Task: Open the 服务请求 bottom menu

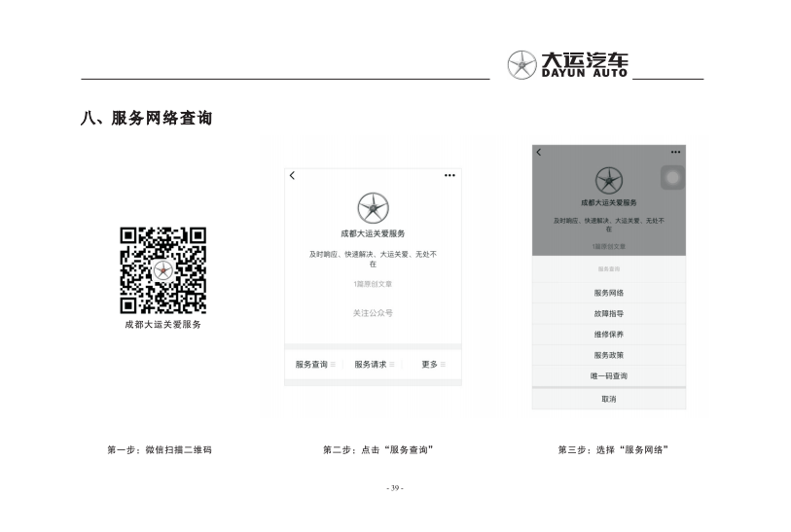Action: (374, 364)
